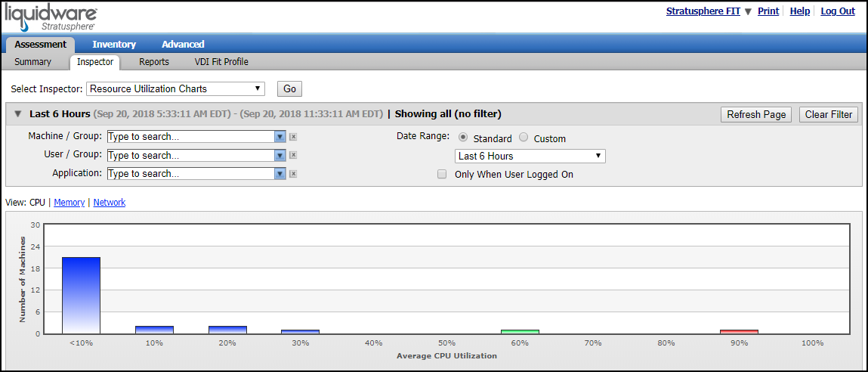Click the green 60% utilization bar
868x372 pixels.
(x=520, y=331)
